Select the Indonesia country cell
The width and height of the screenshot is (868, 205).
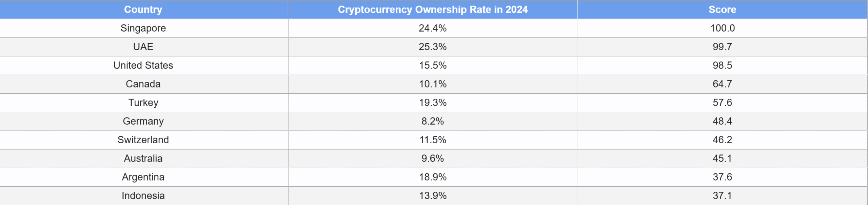click(143, 196)
